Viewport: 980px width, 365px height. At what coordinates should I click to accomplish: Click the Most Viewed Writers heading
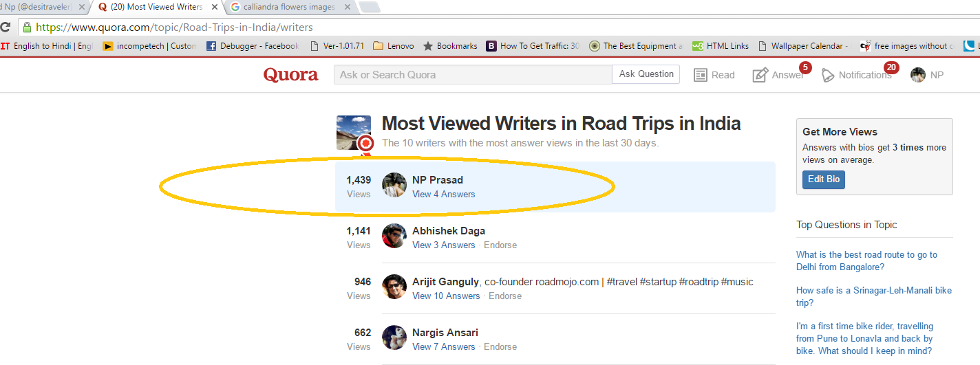tap(561, 124)
